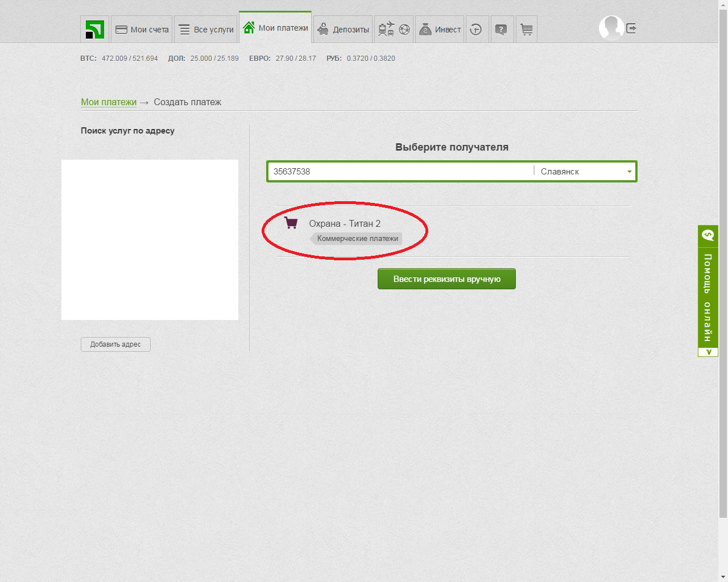Image resolution: width=728 pixels, height=582 pixels.
Task: Click the logout exit icon
Action: [631, 28]
